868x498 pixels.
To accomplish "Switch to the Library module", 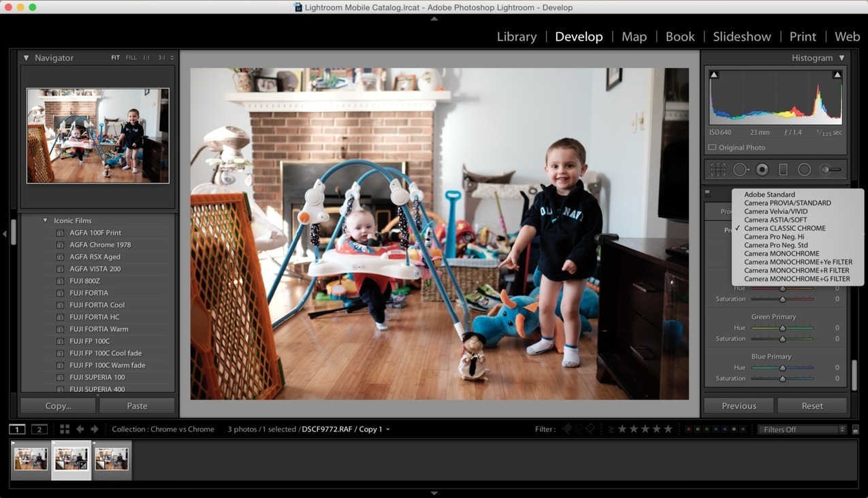I will [515, 36].
